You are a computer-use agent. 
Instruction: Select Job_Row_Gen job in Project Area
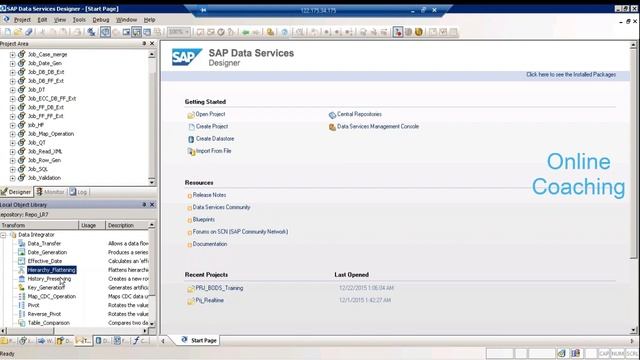tap(44, 160)
